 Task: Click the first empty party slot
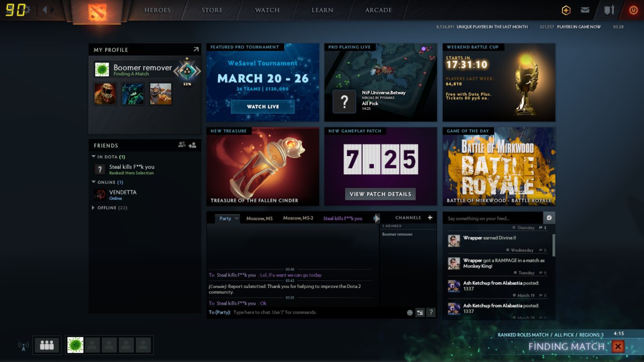92,345
